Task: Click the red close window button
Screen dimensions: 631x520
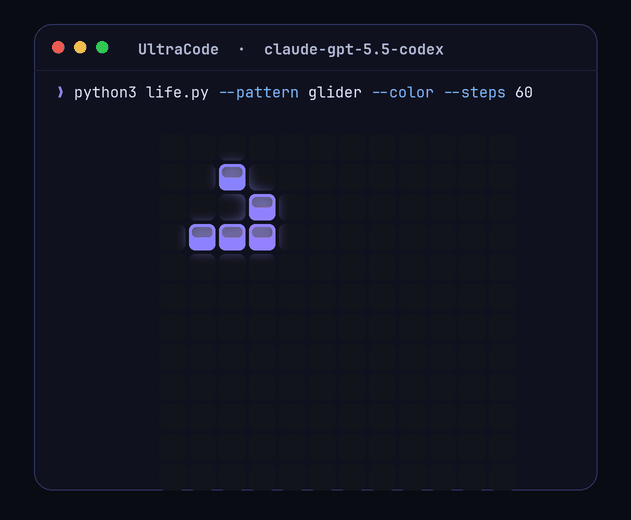Action: click(x=58, y=47)
